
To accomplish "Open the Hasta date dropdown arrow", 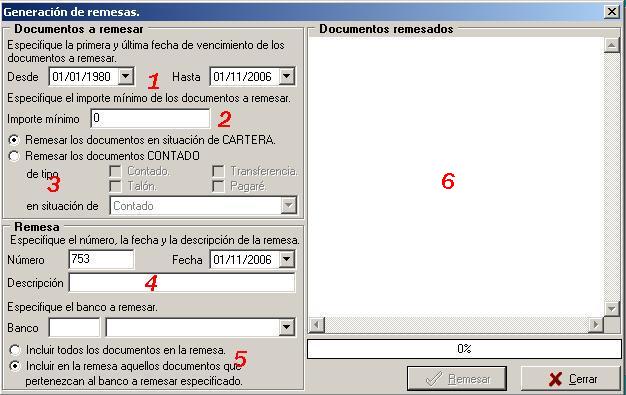I will (287, 76).
